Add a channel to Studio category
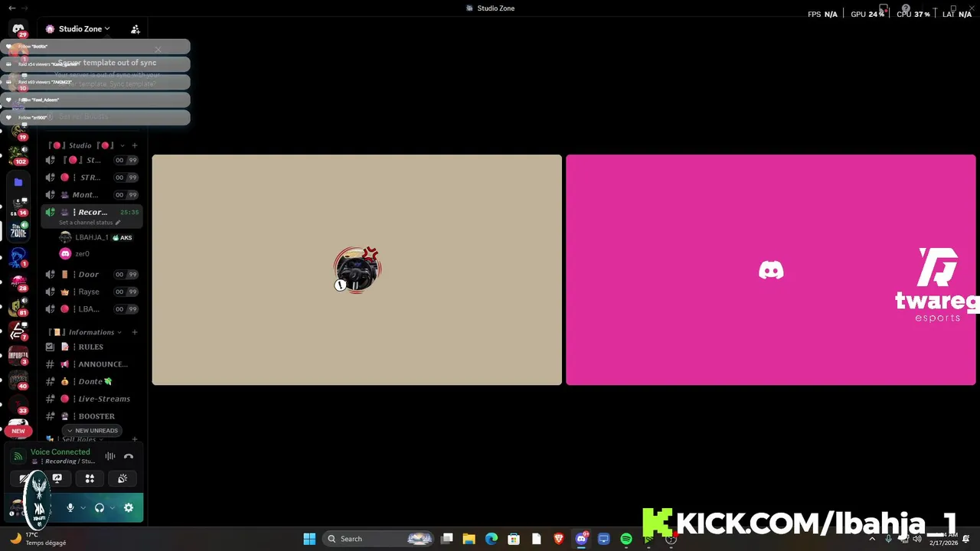The image size is (980, 551). [135, 145]
